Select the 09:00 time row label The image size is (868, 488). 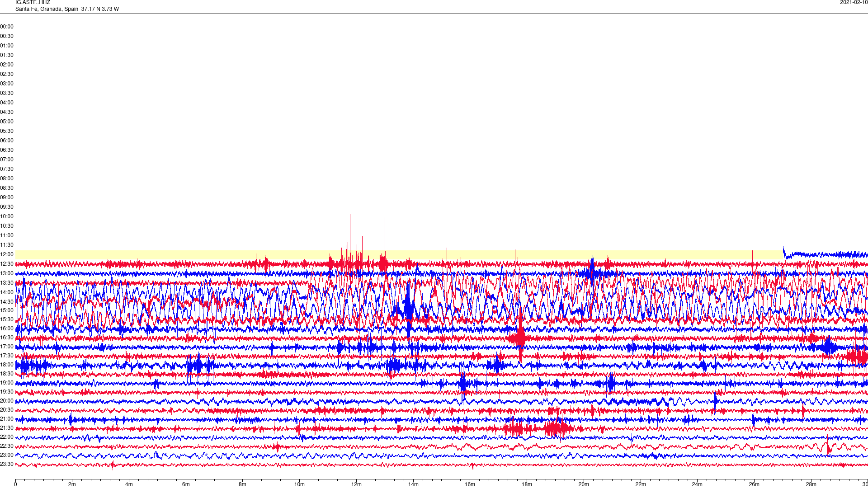pos(7,197)
